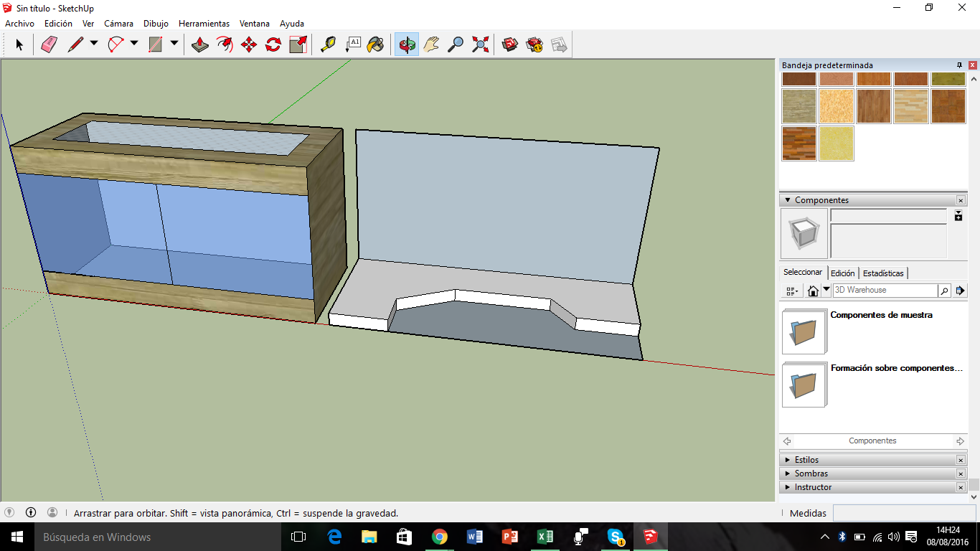This screenshot has height=551, width=980.
Task: Activate the Paint Bucket tool
Action: (375, 44)
